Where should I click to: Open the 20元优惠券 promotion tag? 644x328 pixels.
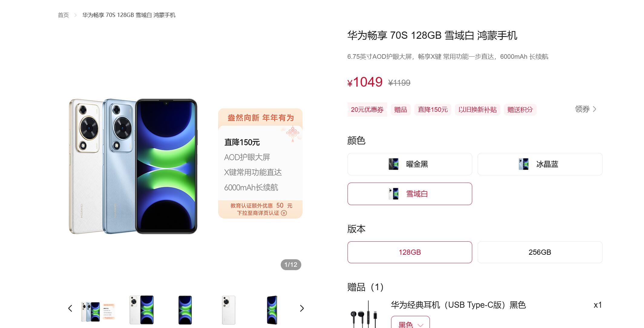tap(367, 110)
